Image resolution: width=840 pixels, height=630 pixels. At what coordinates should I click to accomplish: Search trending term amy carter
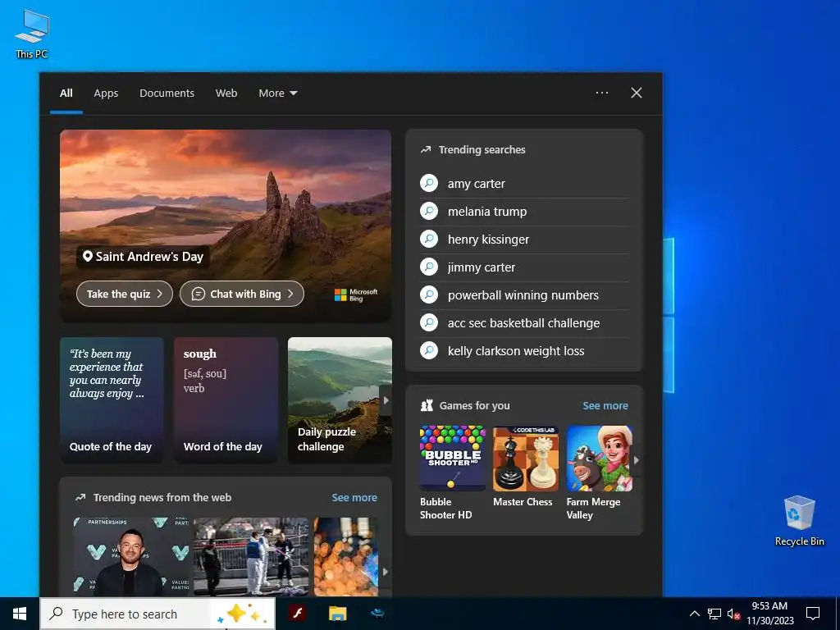524,184
